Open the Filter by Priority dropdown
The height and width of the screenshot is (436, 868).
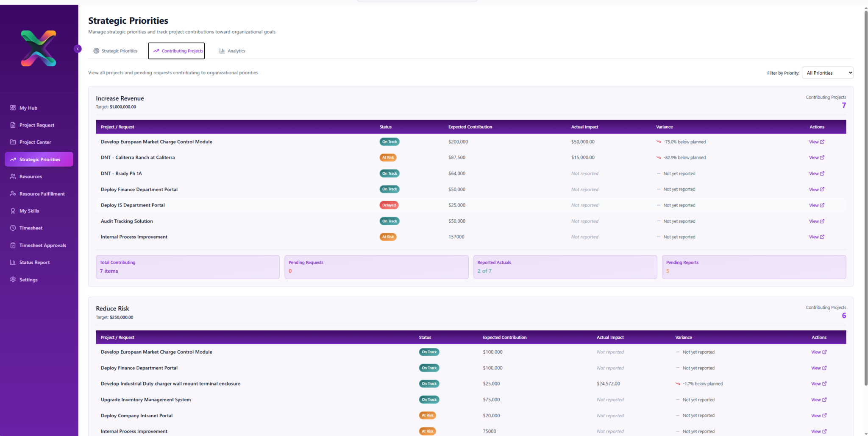point(827,73)
